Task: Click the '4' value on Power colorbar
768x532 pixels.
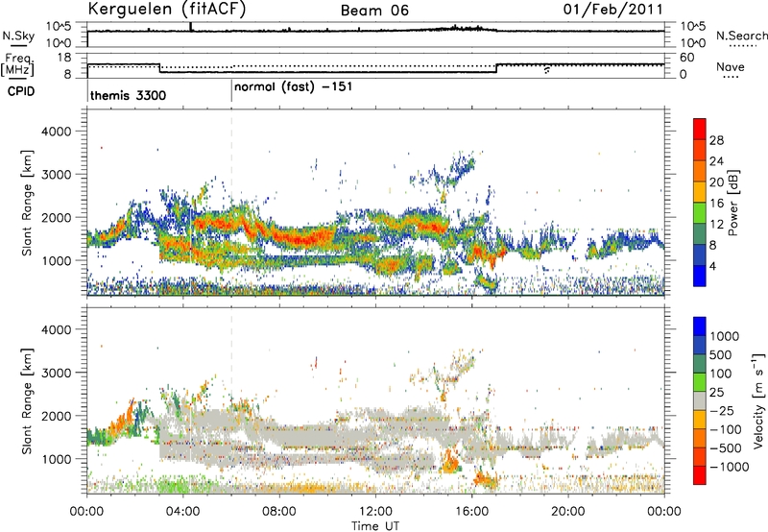Action: click(712, 266)
